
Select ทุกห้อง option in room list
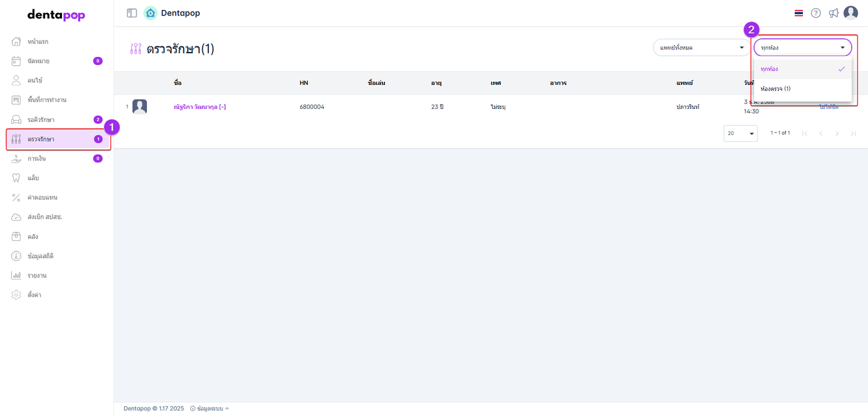click(802, 69)
